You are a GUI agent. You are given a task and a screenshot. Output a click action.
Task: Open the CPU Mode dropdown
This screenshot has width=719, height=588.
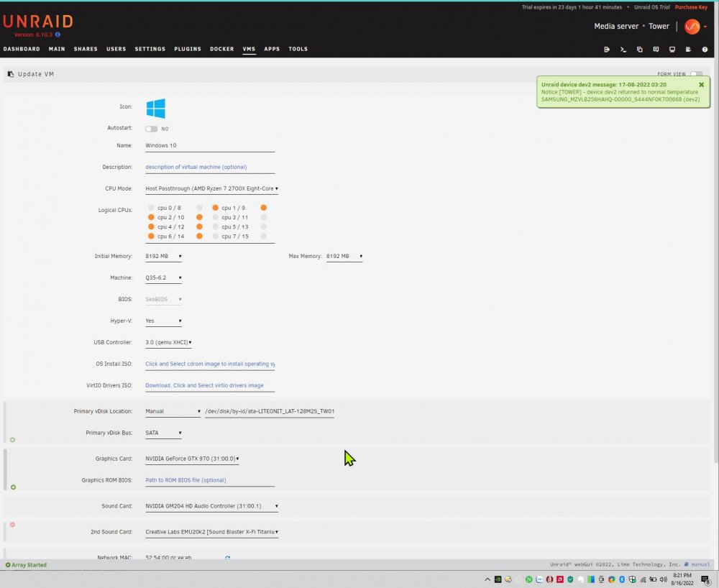coord(211,188)
